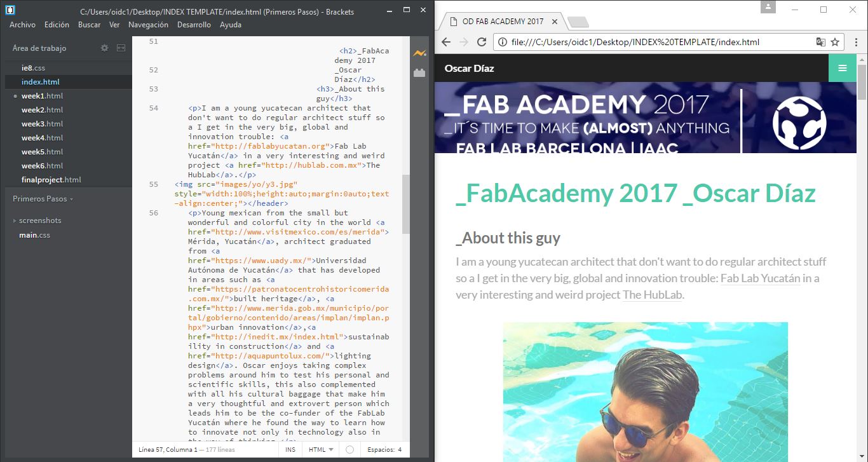Open a new Chrome tab

coord(578,22)
